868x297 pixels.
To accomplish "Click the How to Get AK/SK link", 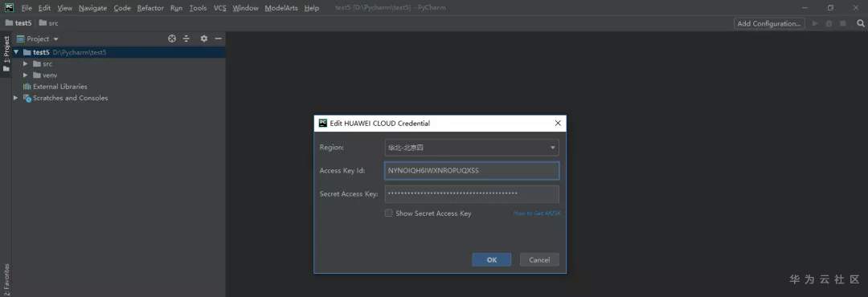I will [537, 214].
